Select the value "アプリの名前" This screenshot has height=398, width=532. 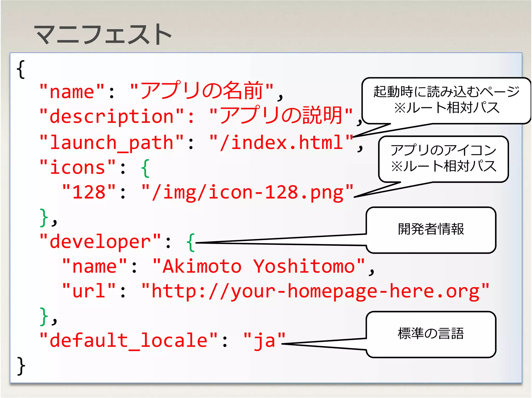[202, 91]
